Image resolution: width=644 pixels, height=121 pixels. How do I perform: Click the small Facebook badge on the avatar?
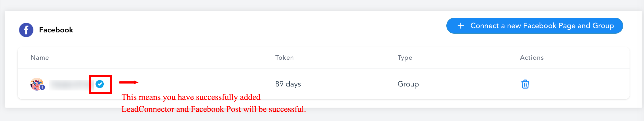[43, 87]
